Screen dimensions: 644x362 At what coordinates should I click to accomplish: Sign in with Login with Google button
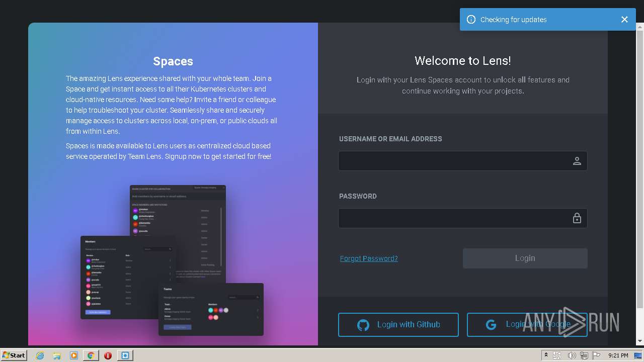[527, 325]
